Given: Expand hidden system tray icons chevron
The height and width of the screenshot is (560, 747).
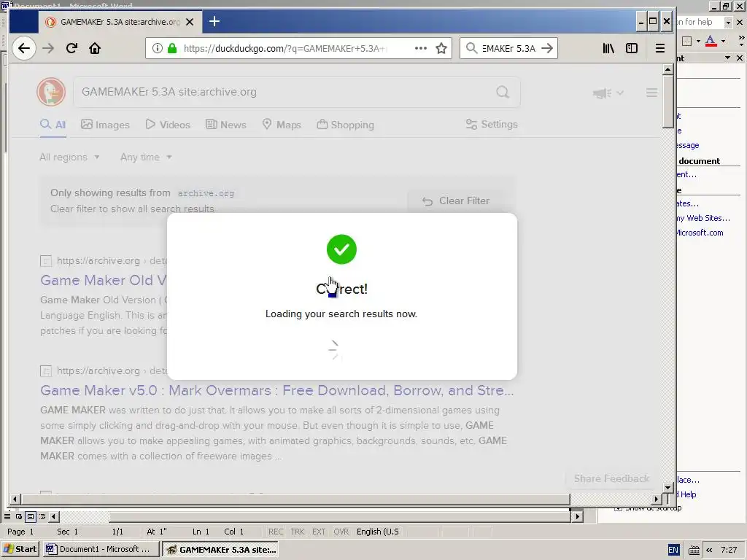Looking at the screenshot, I should (x=709, y=550).
